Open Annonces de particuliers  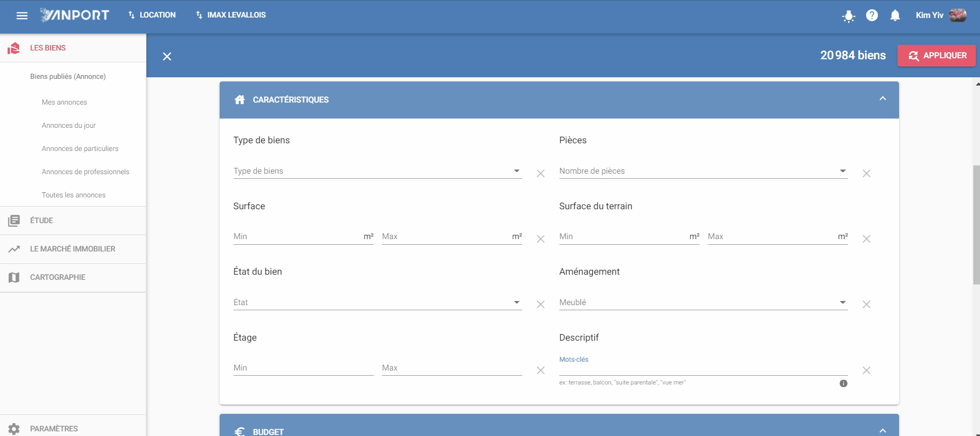click(x=80, y=148)
